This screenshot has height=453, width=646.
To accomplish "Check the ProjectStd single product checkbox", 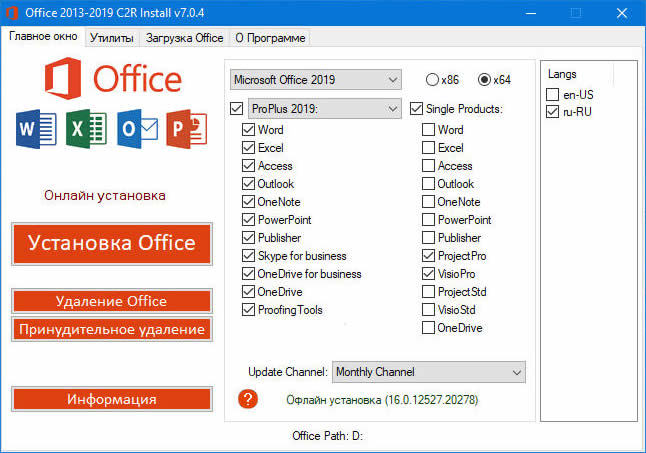I will [428, 292].
